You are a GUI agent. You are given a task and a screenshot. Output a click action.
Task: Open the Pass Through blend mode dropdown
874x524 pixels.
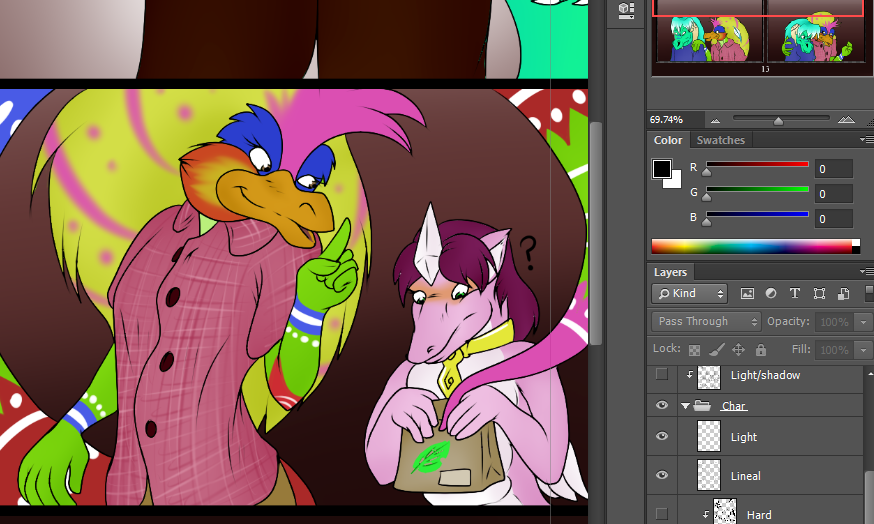(706, 322)
